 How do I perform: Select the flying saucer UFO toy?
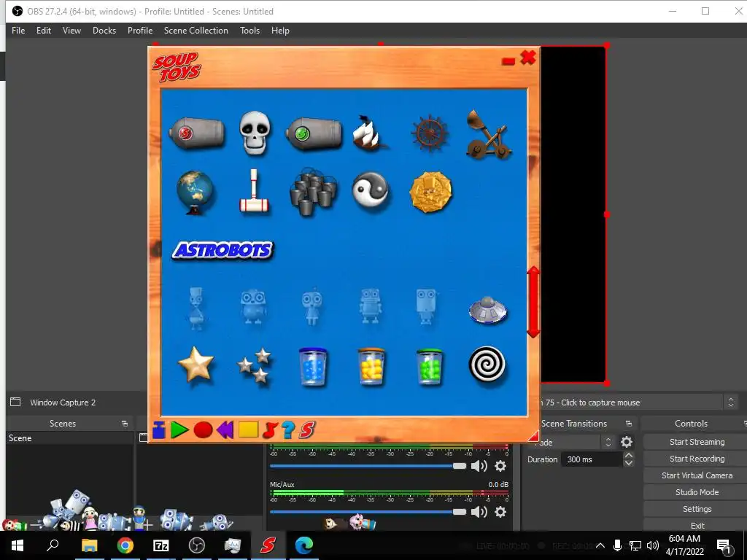487,310
